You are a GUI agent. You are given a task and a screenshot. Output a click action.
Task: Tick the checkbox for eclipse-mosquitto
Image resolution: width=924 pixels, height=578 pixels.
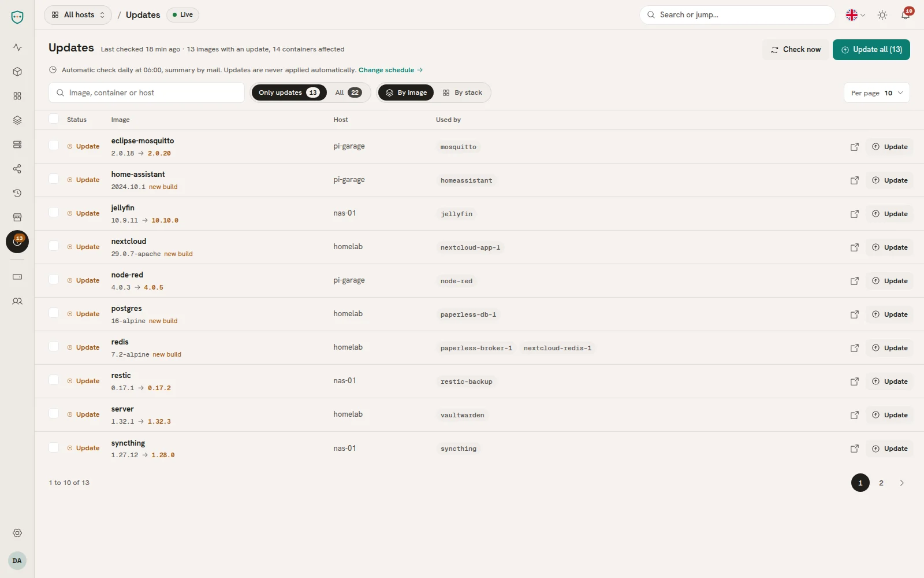tap(54, 146)
